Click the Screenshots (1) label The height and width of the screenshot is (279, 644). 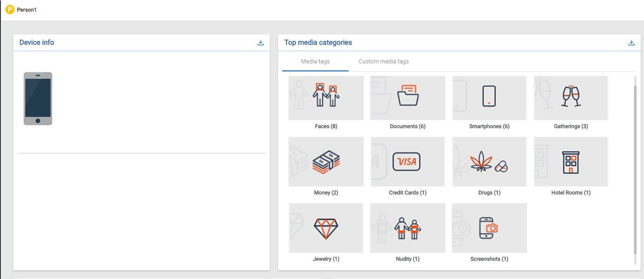point(489,259)
